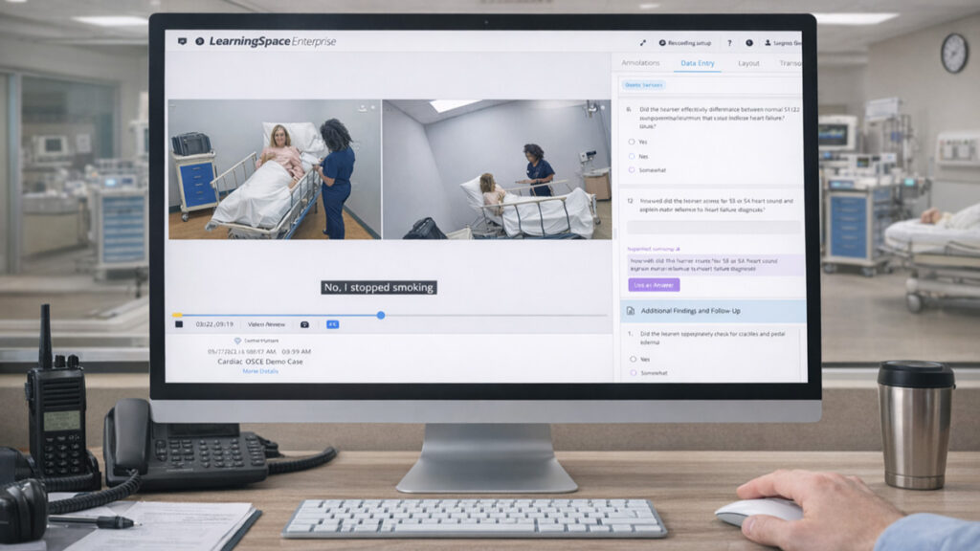
Task: Click the stop button below the video
Action: 179,324
